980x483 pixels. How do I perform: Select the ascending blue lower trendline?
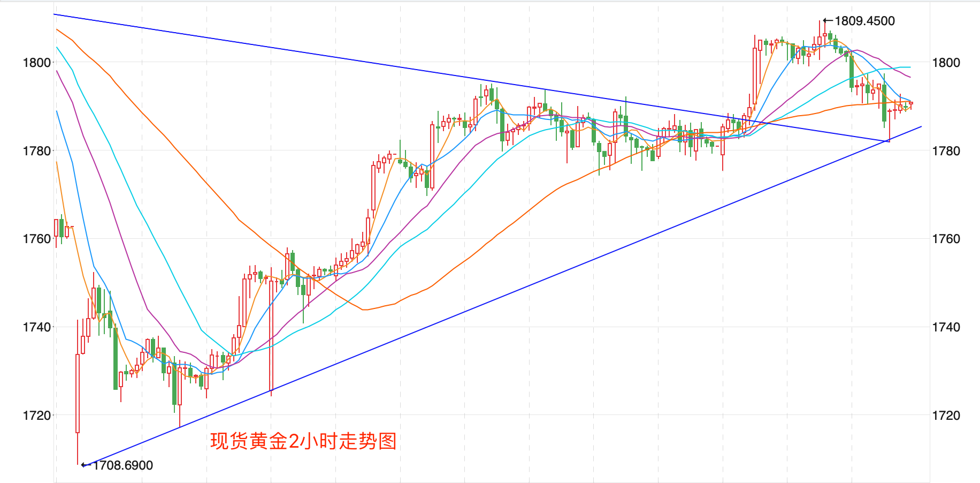coord(481,304)
